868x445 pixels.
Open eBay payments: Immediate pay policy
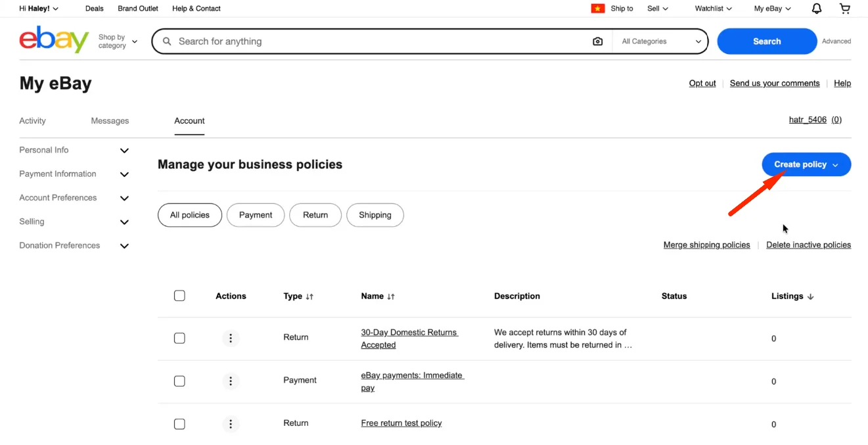(412, 381)
